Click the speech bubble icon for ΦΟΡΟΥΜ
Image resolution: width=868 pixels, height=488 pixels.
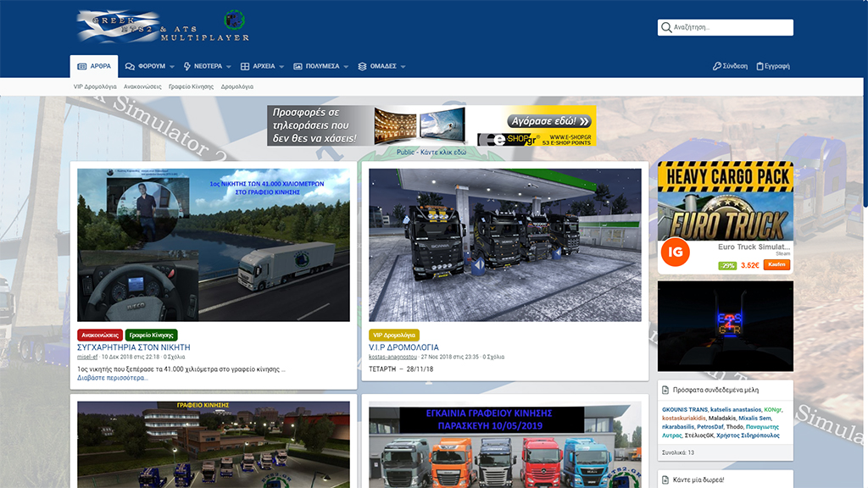pyautogui.click(x=130, y=66)
